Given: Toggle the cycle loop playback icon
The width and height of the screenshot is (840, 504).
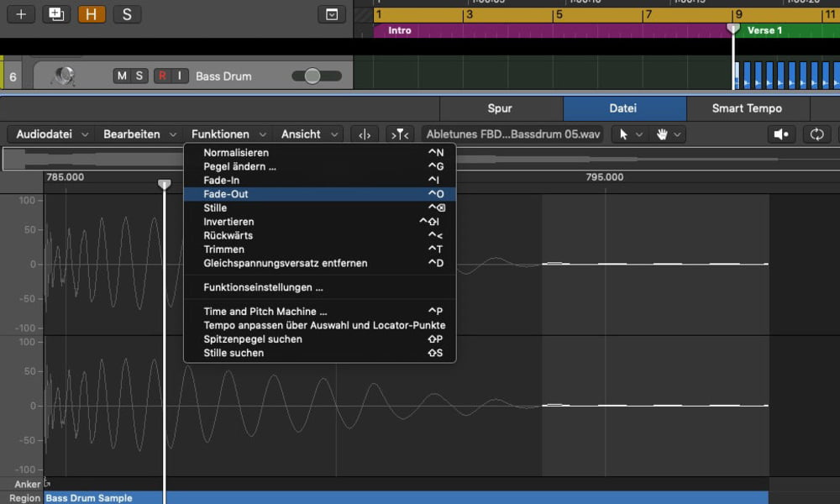Looking at the screenshot, I should (x=816, y=134).
